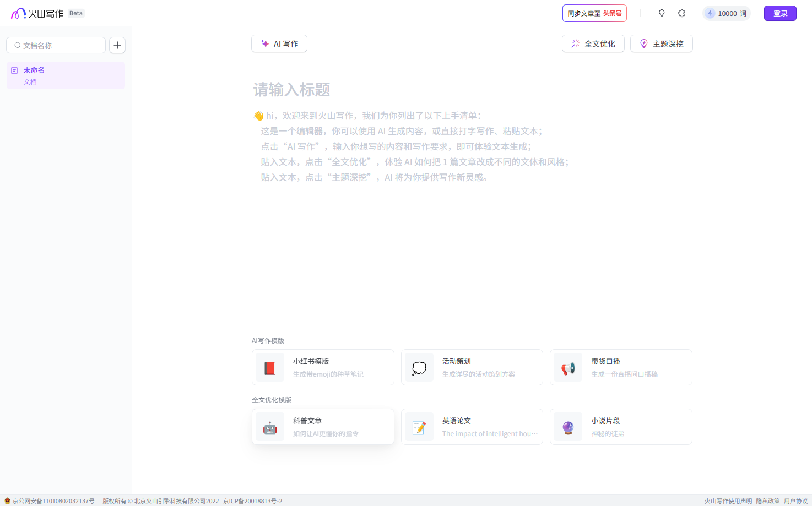Click the plus icon to add document

(117, 45)
